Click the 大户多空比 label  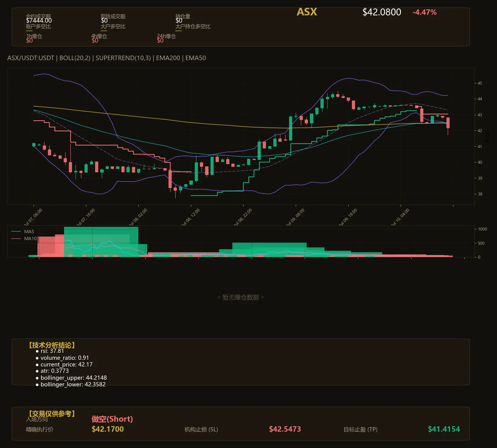coord(113,26)
